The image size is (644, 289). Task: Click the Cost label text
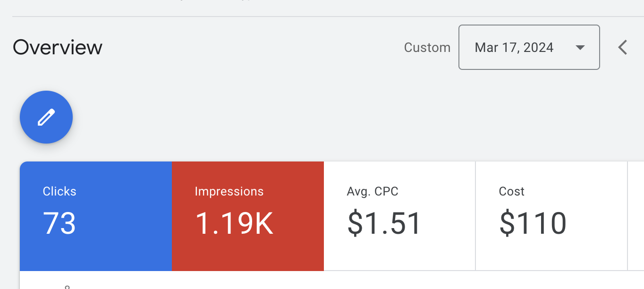click(511, 191)
